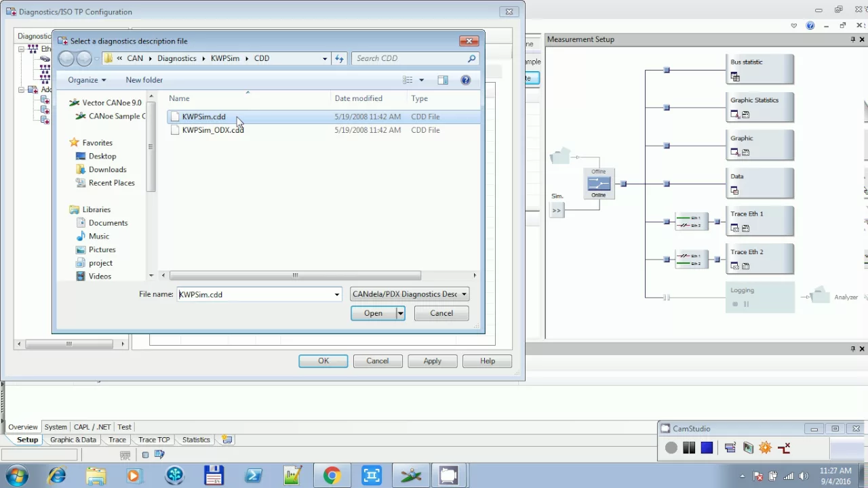Select the Pictures library
Screen dimensions: 868x488
pos(102,249)
